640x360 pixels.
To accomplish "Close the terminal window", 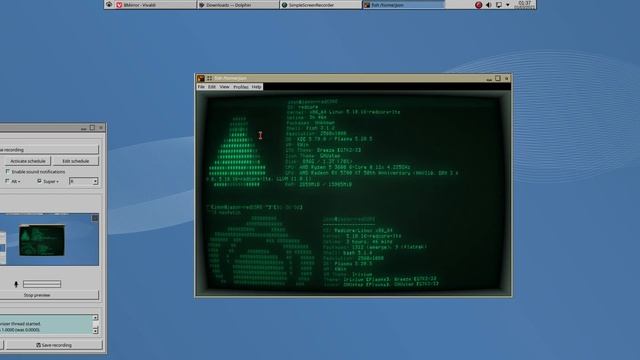I will point(507,78).
